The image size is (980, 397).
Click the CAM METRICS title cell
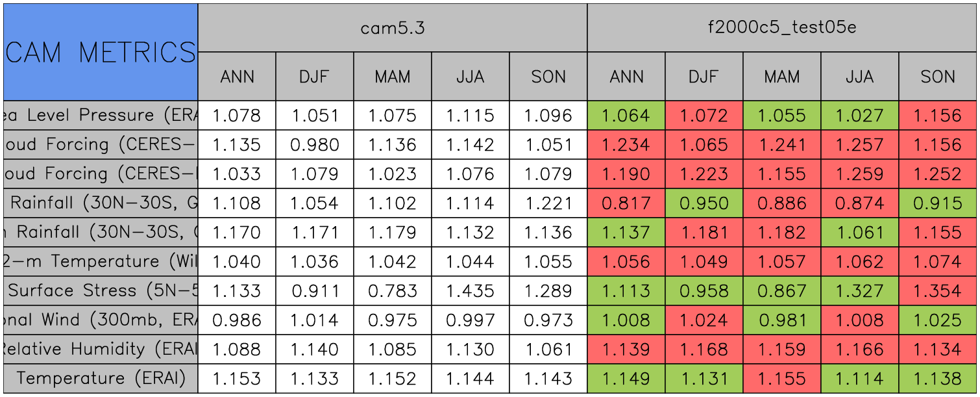coord(101,52)
